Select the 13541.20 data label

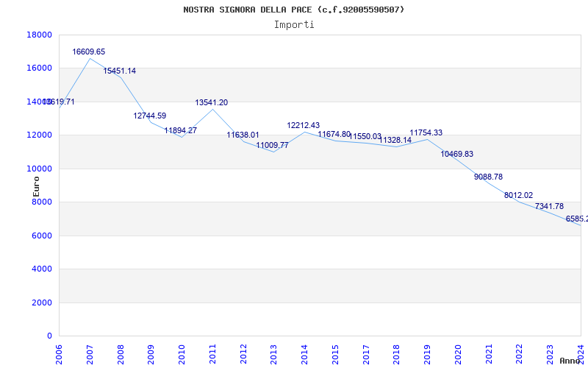211,102
